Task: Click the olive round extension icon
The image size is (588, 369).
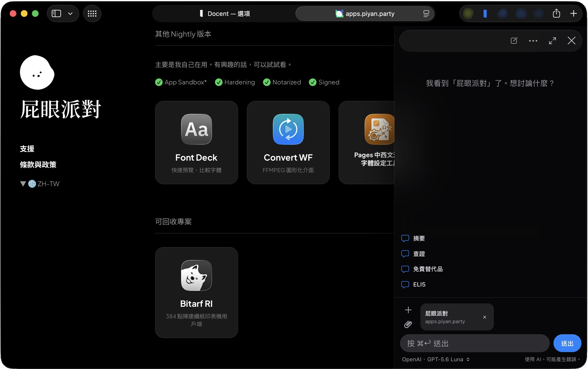Action: [x=468, y=14]
